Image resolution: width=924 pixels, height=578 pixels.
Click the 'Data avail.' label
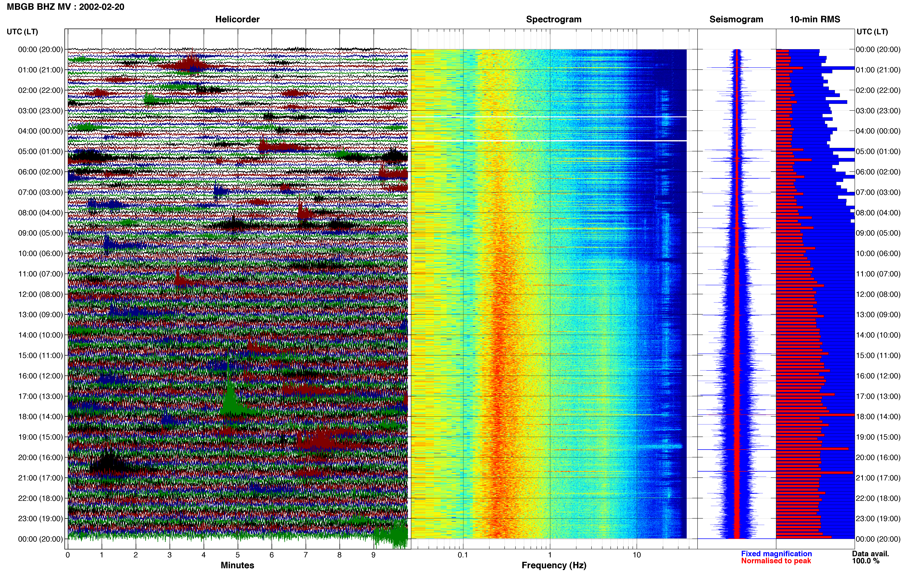[x=870, y=554]
